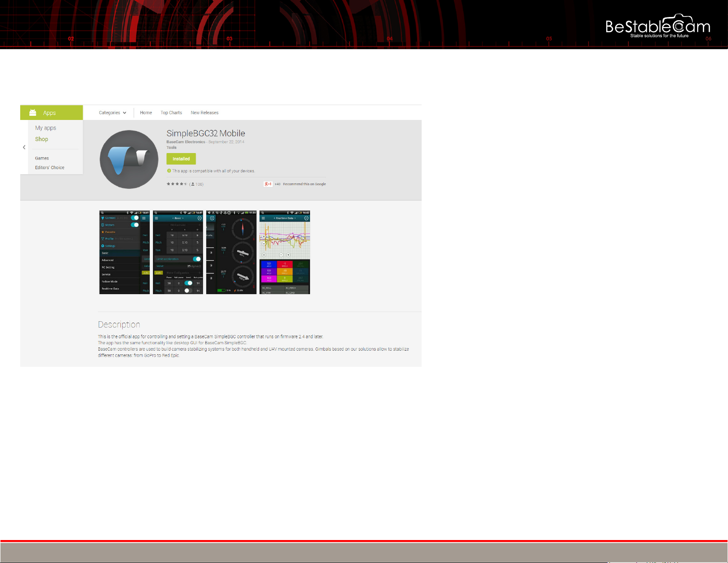Click the star rating row

point(177,184)
